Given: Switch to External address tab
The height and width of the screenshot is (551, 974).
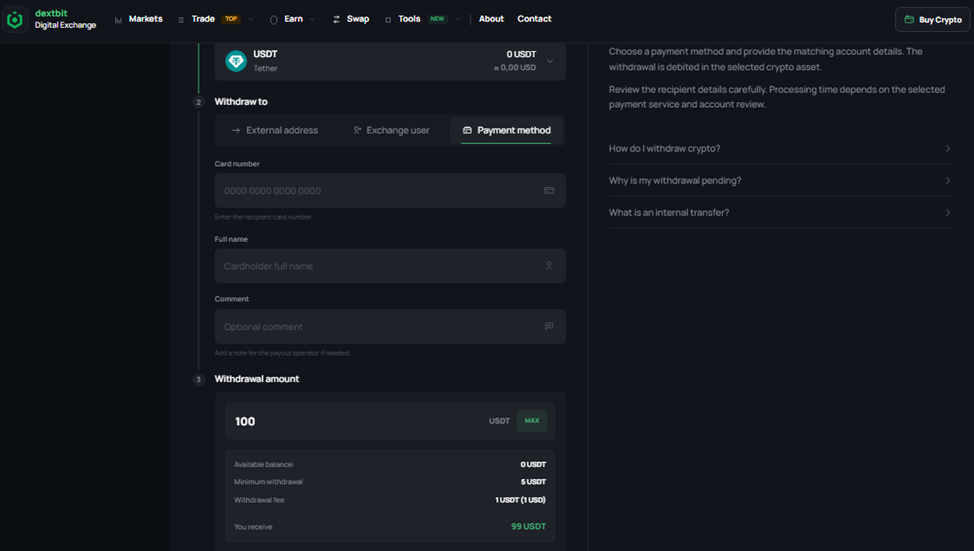Looking at the screenshot, I should click(274, 130).
